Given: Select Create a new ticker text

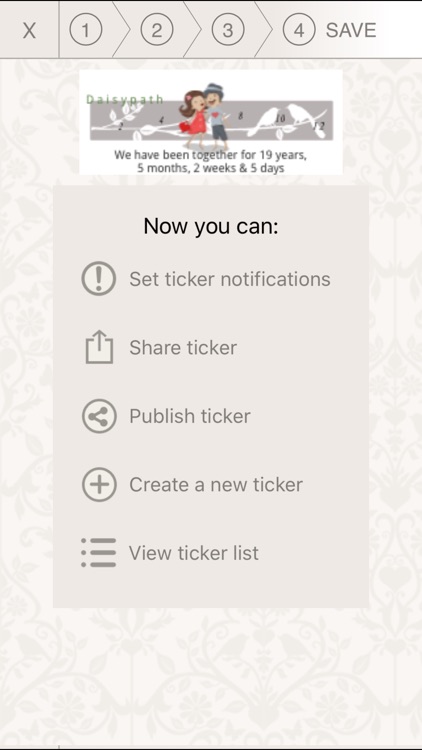Looking at the screenshot, I should [216, 485].
